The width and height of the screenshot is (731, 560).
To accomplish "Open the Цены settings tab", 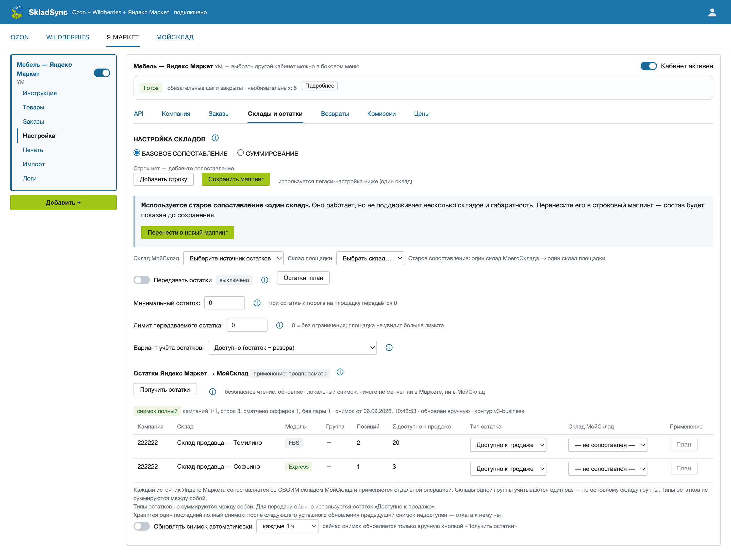I will [422, 114].
